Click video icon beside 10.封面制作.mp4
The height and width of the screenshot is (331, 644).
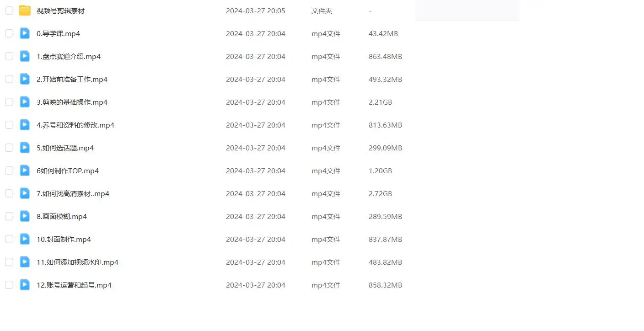pos(25,239)
